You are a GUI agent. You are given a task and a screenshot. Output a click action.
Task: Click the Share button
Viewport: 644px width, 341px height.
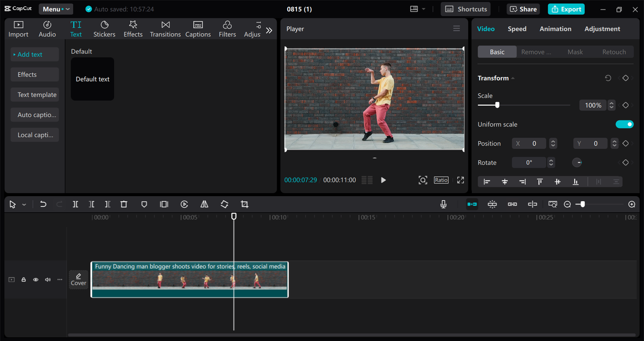(523, 9)
